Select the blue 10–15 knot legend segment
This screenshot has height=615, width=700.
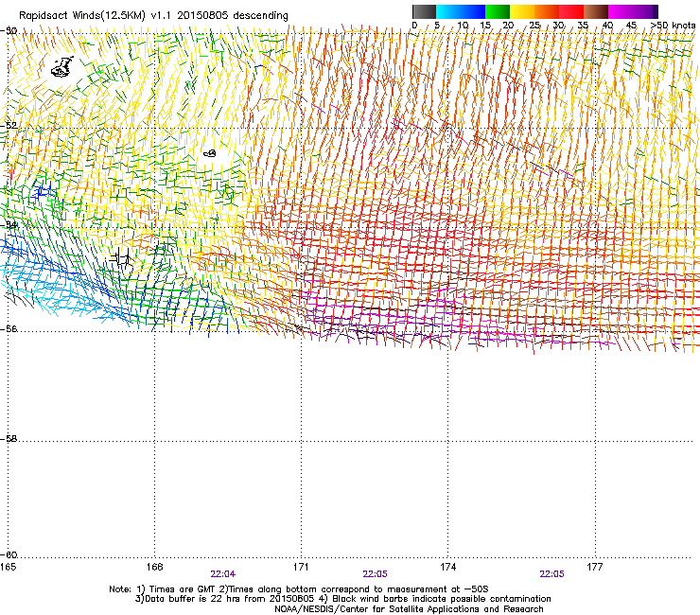click(473, 11)
